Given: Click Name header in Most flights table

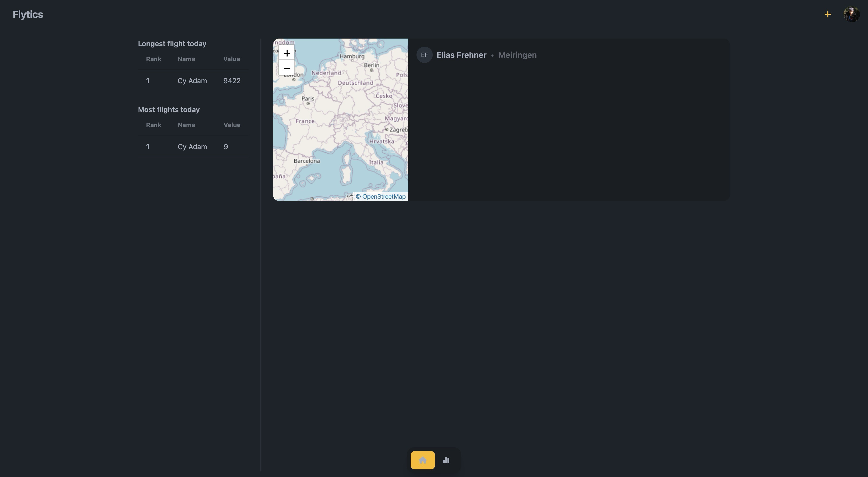Looking at the screenshot, I should 186,125.
